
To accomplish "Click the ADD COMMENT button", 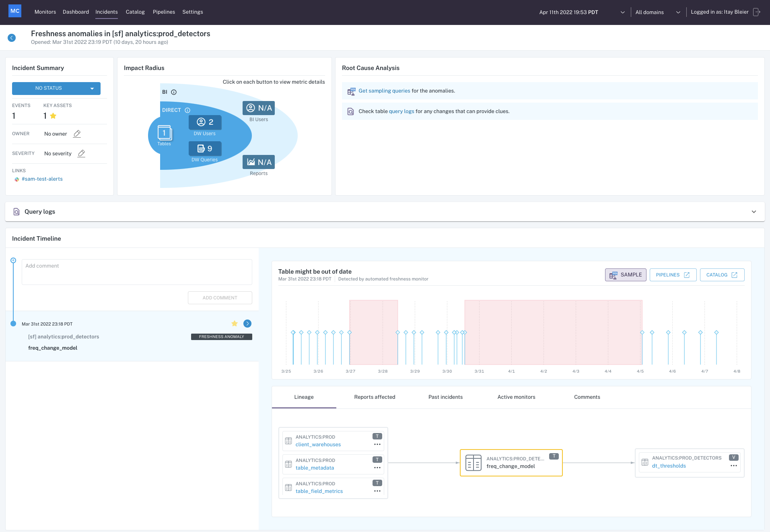I will [220, 298].
